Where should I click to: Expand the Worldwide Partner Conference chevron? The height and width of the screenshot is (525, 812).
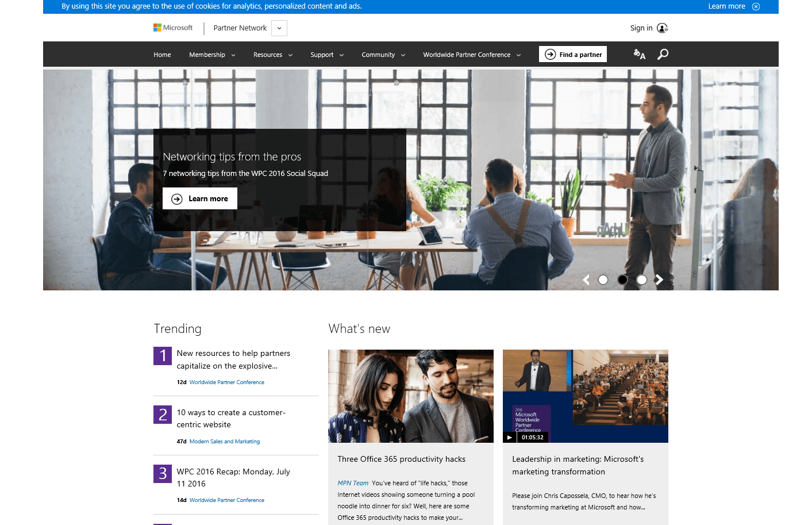click(518, 55)
